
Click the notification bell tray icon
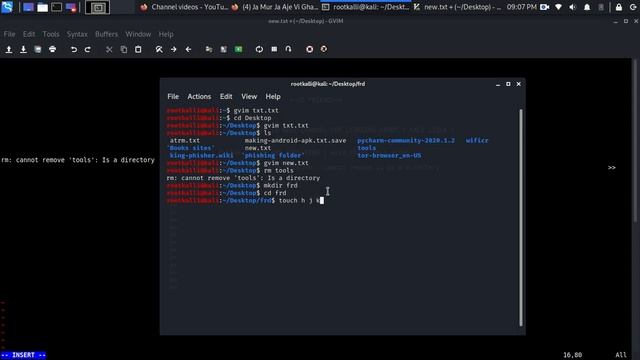587,7
